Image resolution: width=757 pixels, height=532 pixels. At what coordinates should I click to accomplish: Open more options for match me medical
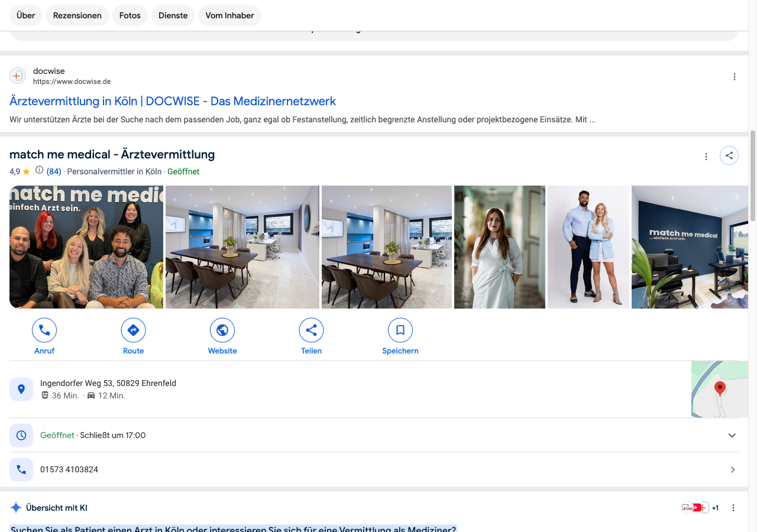706,157
